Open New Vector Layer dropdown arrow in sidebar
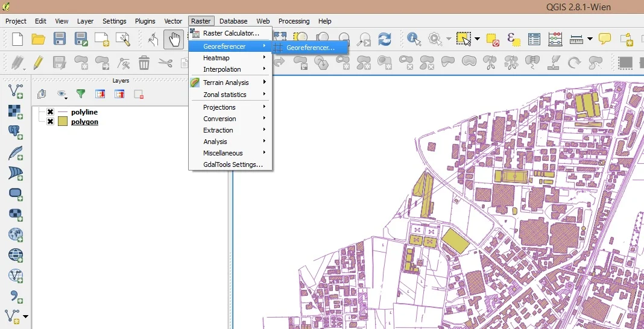This screenshot has width=644, height=329. click(x=26, y=317)
